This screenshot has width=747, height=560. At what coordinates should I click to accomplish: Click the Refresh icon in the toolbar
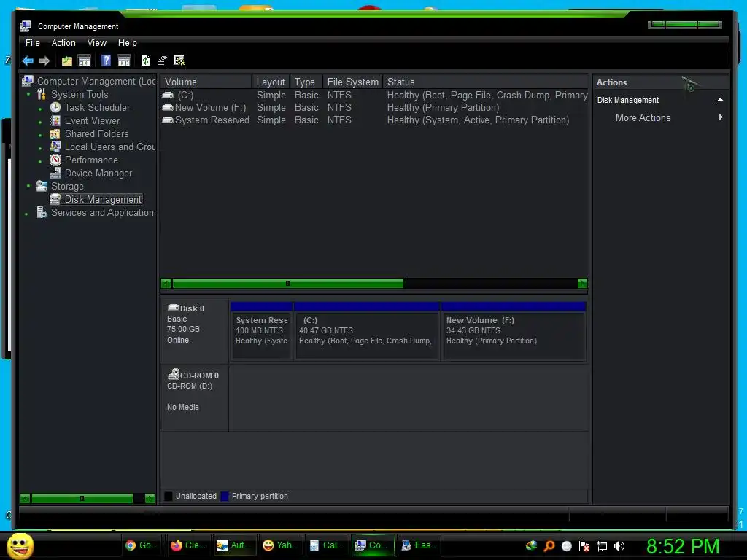(x=145, y=61)
